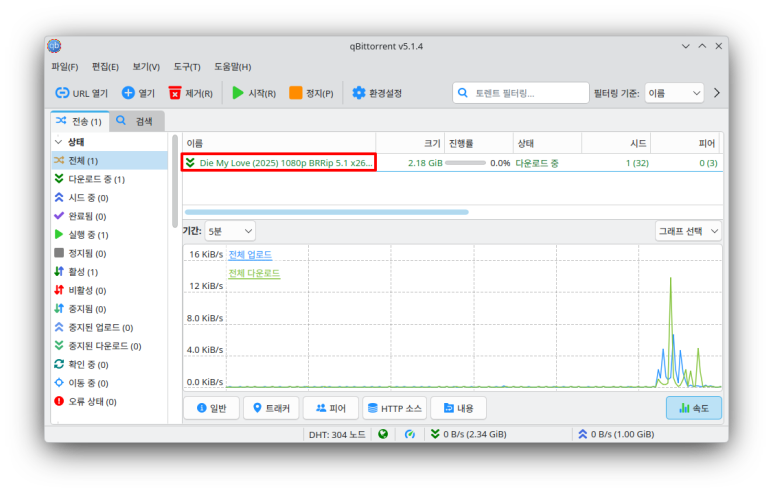
Task: Sort by the 크기 column header
Action: pyautogui.click(x=410, y=143)
